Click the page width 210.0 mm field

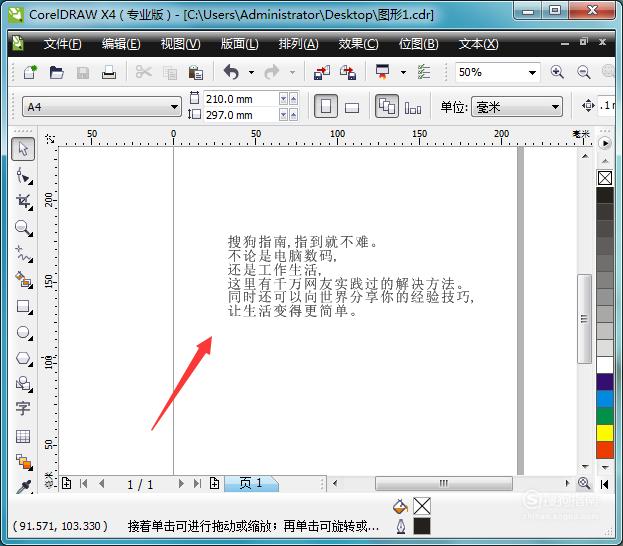[x=241, y=99]
